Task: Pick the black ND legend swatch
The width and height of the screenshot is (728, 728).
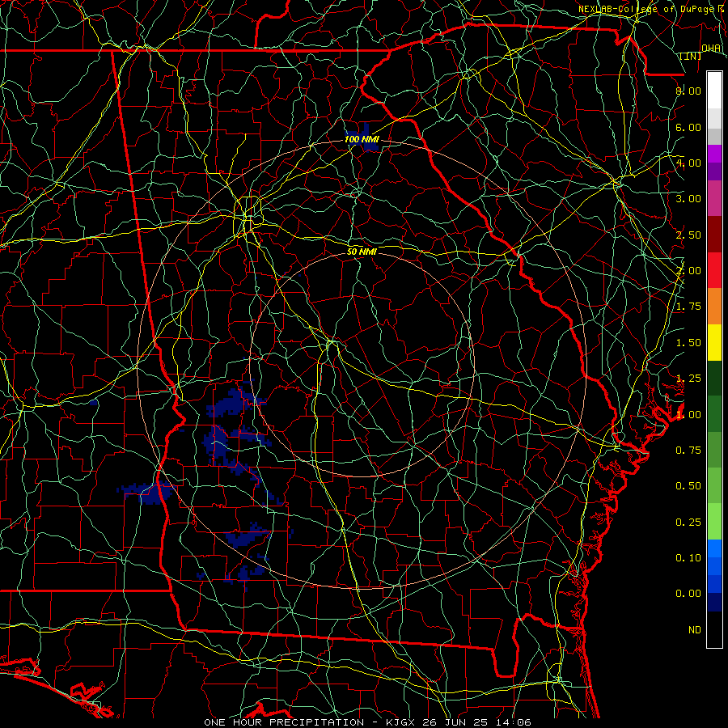Action: pos(714,629)
